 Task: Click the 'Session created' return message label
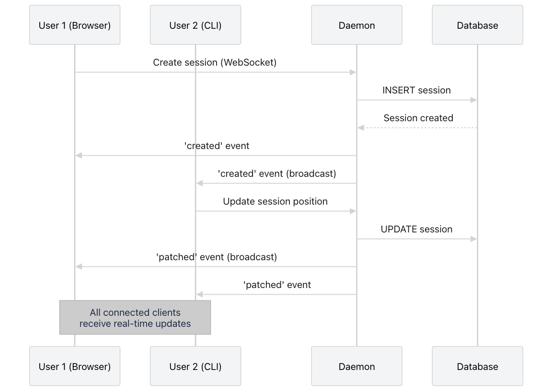(418, 118)
